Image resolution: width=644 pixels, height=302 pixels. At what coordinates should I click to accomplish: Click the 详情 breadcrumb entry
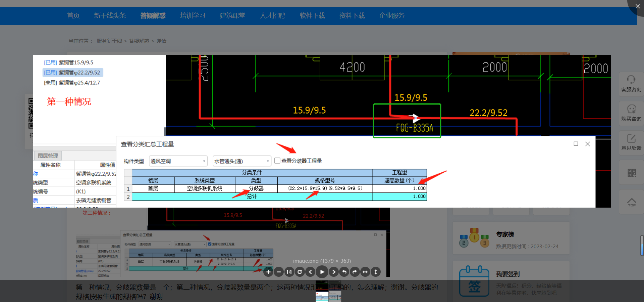[x=161, y=41]
